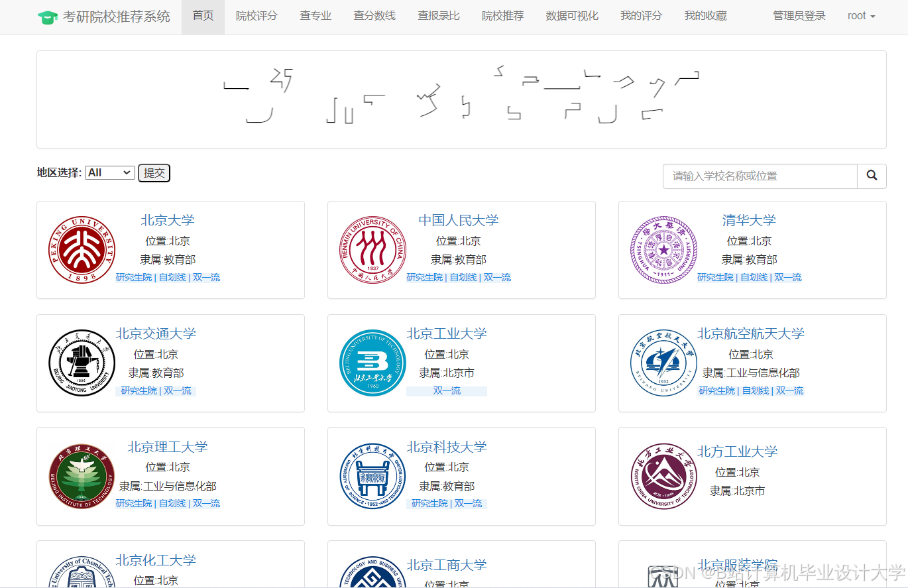This screenshot has height=588, width=908.
Task: Open the Tsinghua University purple emblem
Action: [663, 250]
